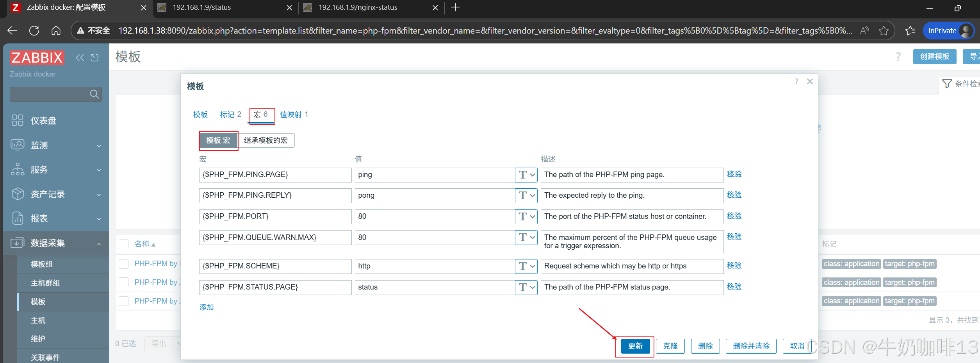980x363 pixels.
Task: Add the page to favorites with the star icon
Action: (x=884, y=30)
